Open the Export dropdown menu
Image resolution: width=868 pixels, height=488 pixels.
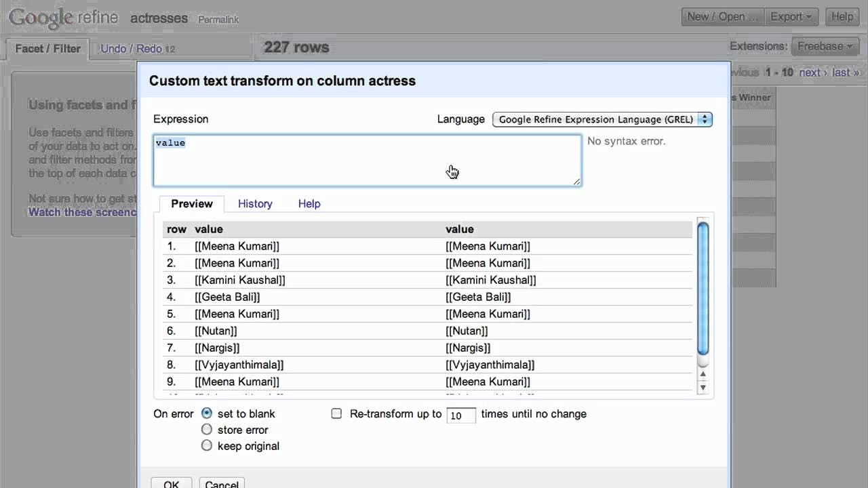(x=791, y=16)
